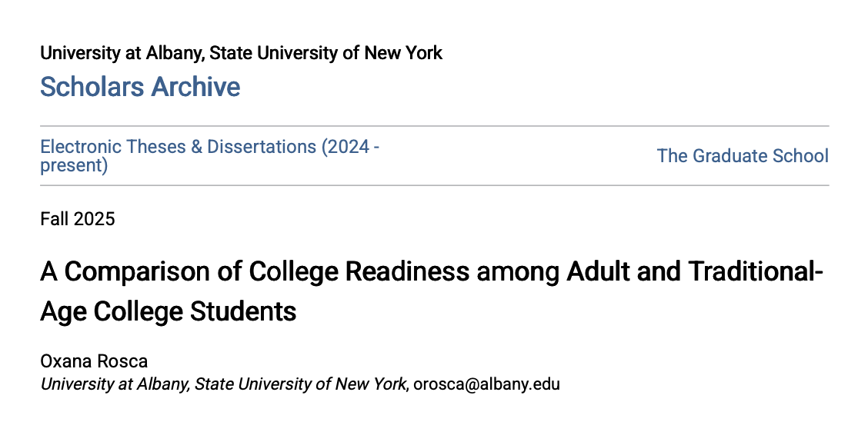Click the italic author affiliation text
Viewport: 868px width, 432px height.
click(223, 384)
